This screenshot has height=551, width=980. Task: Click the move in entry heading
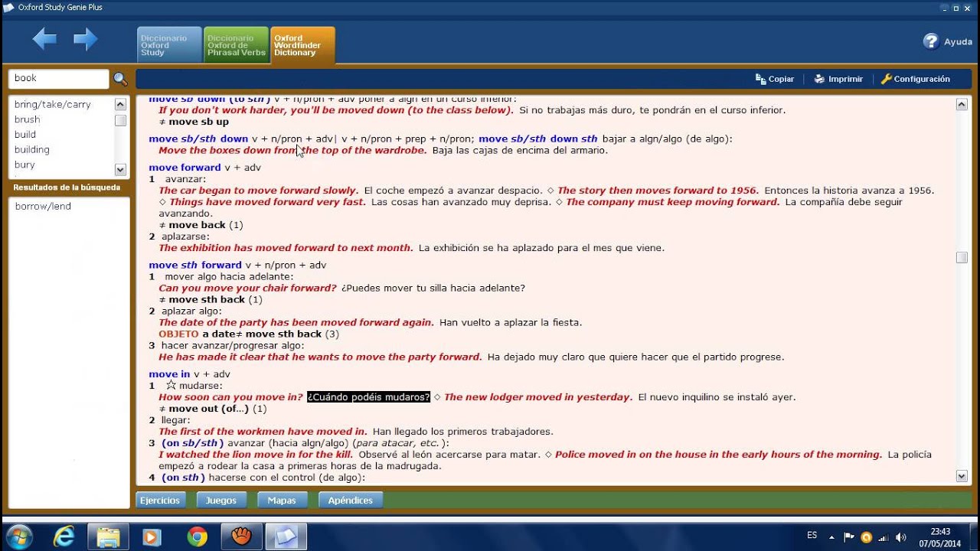(x=169, y=374)
